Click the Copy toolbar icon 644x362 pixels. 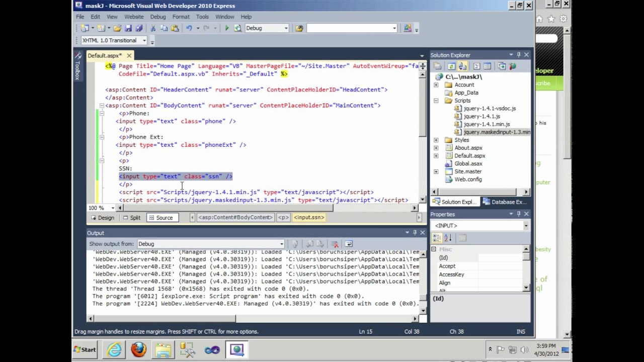pos(164,28)
